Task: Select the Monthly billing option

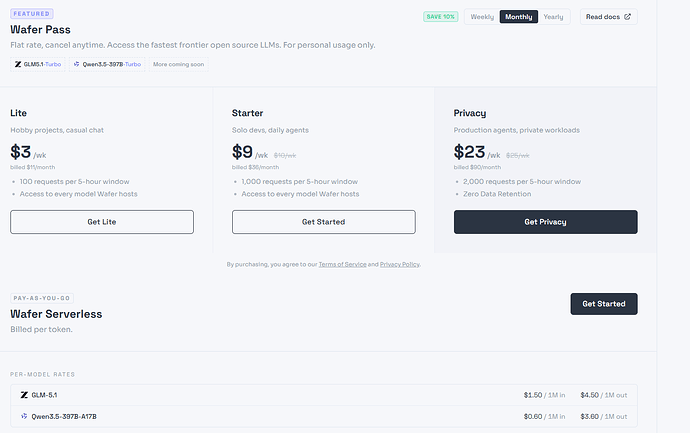Action: point(518,17)
